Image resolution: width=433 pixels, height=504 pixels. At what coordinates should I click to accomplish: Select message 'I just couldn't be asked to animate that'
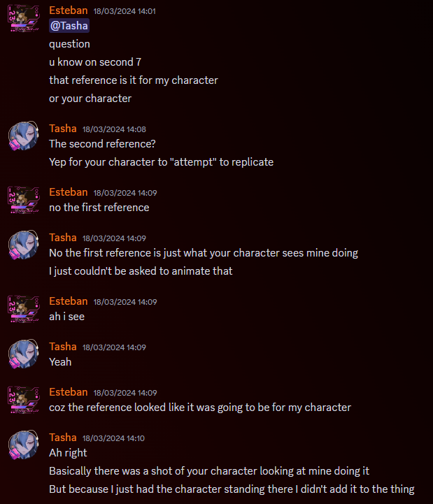pyautogui.click(x=141, y=271)
